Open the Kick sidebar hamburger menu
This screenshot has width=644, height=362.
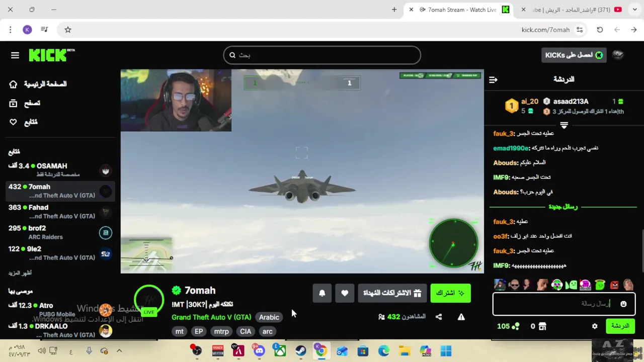coord(15,55)
